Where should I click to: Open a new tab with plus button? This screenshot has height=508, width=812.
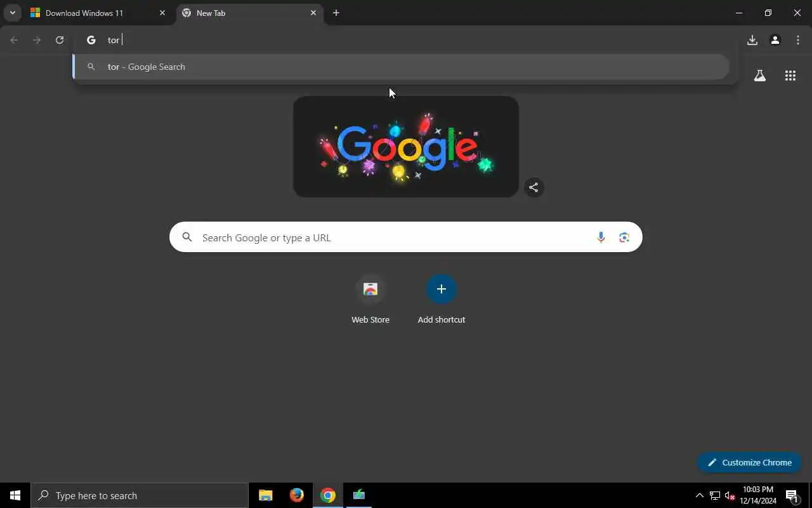click(336, 13)
